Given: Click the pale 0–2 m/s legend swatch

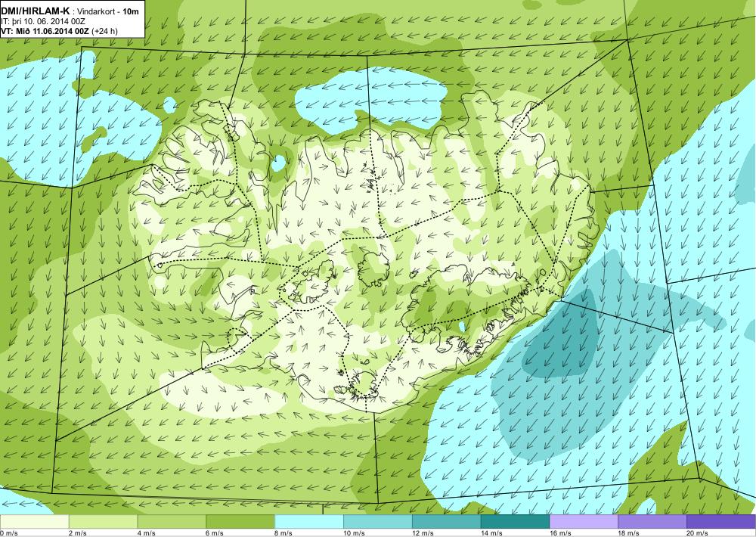Looking at the screenshot, I should (x=34, y=522).
